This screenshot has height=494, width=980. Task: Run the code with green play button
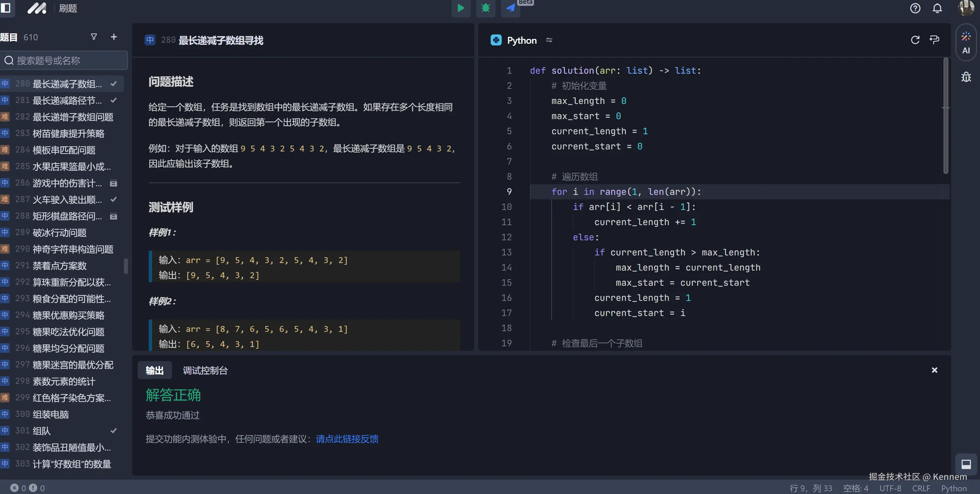(460, 8)
